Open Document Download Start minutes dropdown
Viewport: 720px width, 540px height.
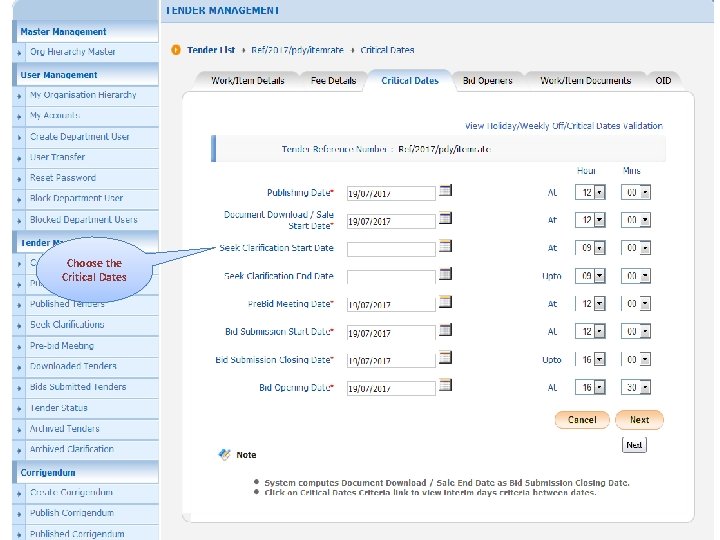645,220
